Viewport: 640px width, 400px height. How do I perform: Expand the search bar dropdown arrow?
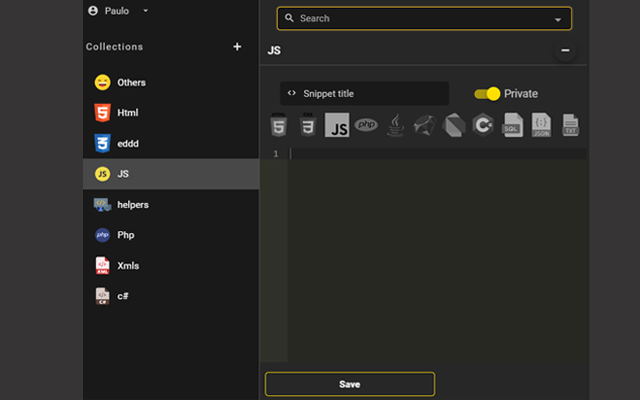pyautogui.click(x=557, y=19)
